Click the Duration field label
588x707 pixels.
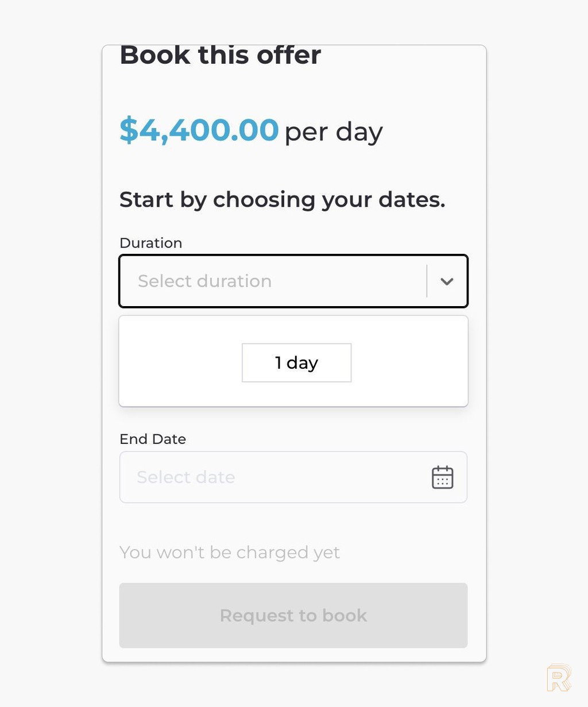150,243
